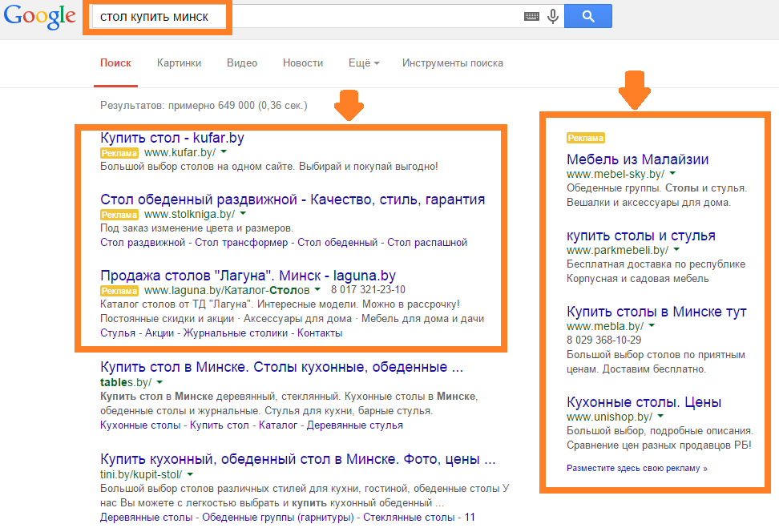Expand arrow next to www.unishop.by/

(x=660, y=416)
